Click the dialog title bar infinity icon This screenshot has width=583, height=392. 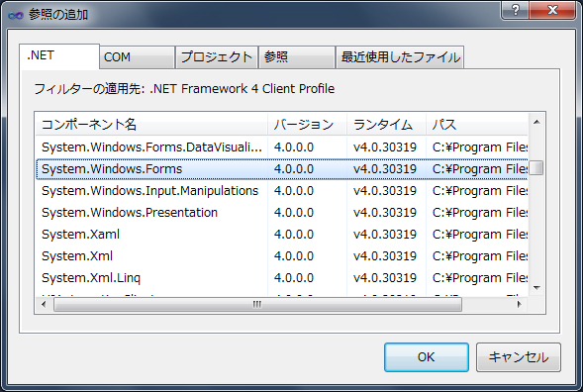[x=16, y=15]
